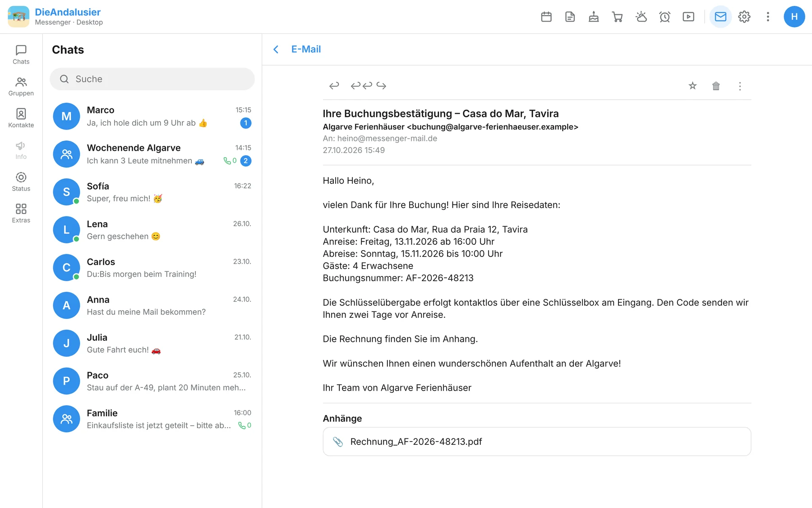Viewport: 812px width, 508px height.
Task: Forward the email
Action: [x=382, y=85]
